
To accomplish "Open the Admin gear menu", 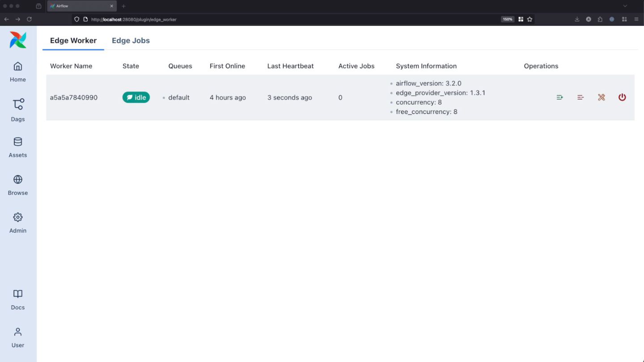I will 18,223.
